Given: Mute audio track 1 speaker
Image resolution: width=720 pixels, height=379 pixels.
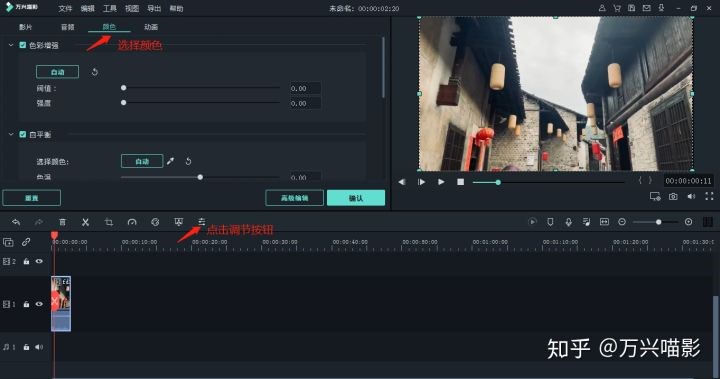Looking at the screenshot, I should pos(39,347).
